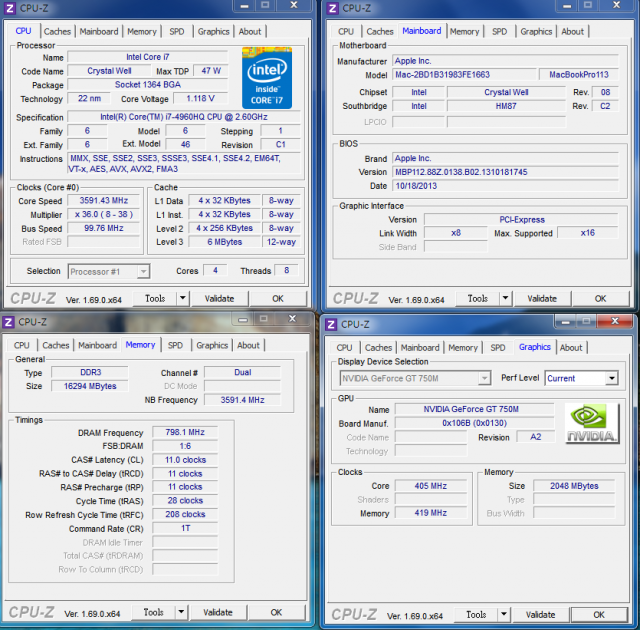
Task: Click Validate button in CPU window
Action: 220,299
